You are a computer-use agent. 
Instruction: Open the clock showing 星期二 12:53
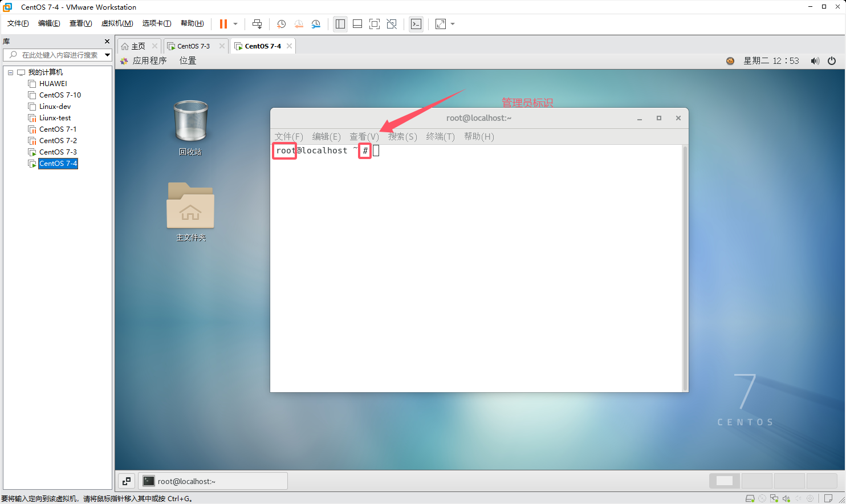(771, 60)
